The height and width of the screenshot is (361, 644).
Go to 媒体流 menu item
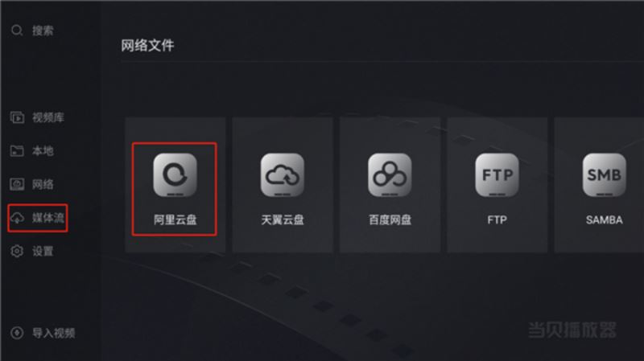pyautogui.click(x=48, y=218)
